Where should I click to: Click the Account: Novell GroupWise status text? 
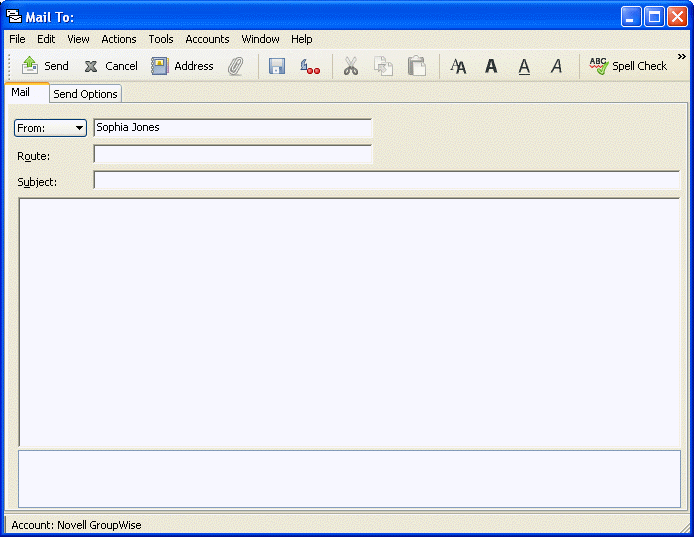[x=76, y=525]
